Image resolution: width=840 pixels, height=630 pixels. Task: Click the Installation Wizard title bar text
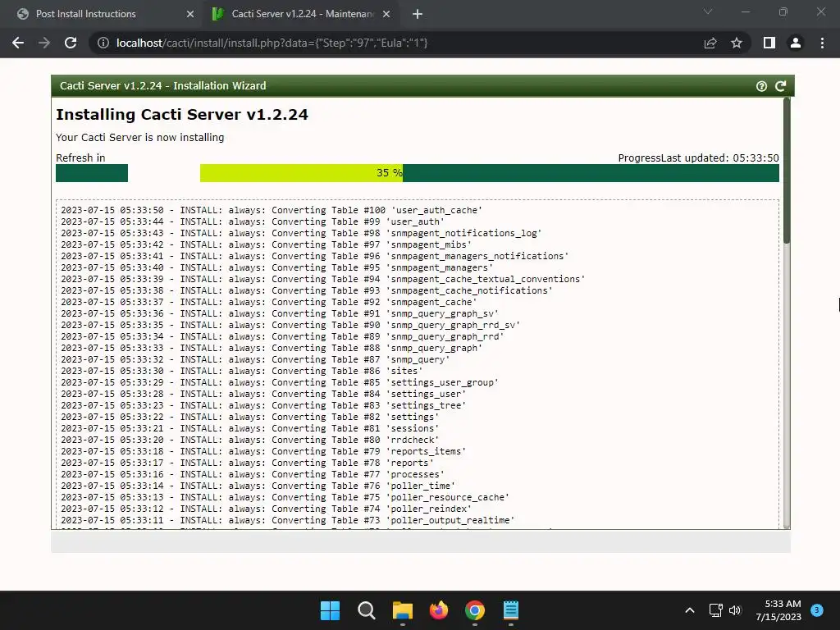point(163,85)
